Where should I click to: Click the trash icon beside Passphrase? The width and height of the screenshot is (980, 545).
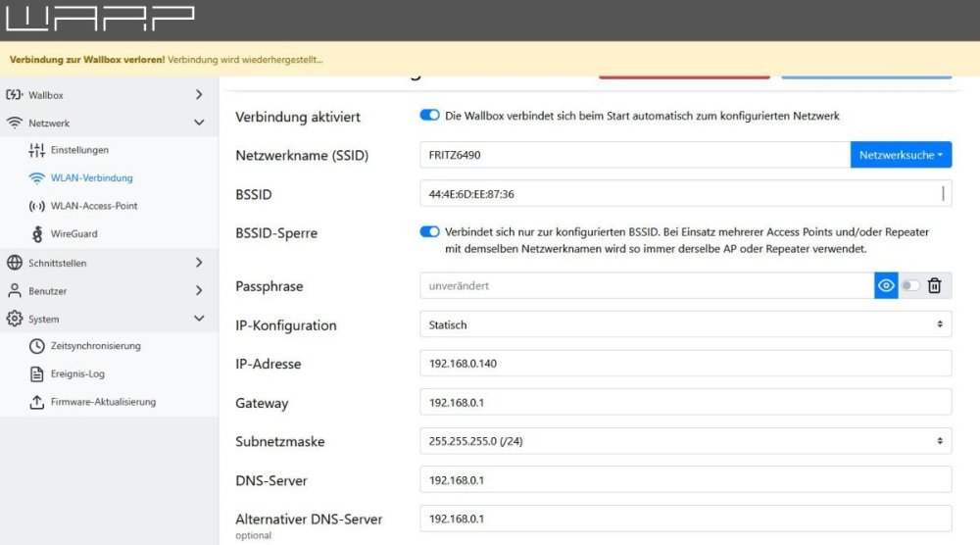935,285
